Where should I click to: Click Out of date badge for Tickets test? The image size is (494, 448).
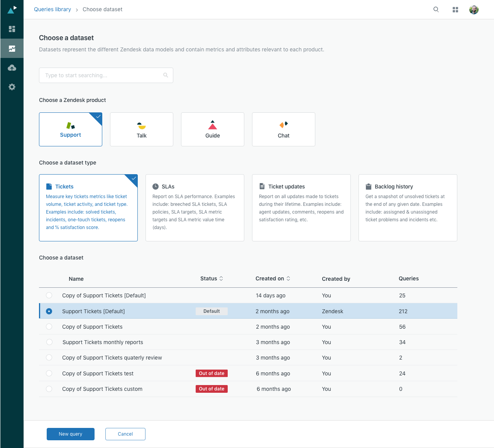(x=211, y=373)
